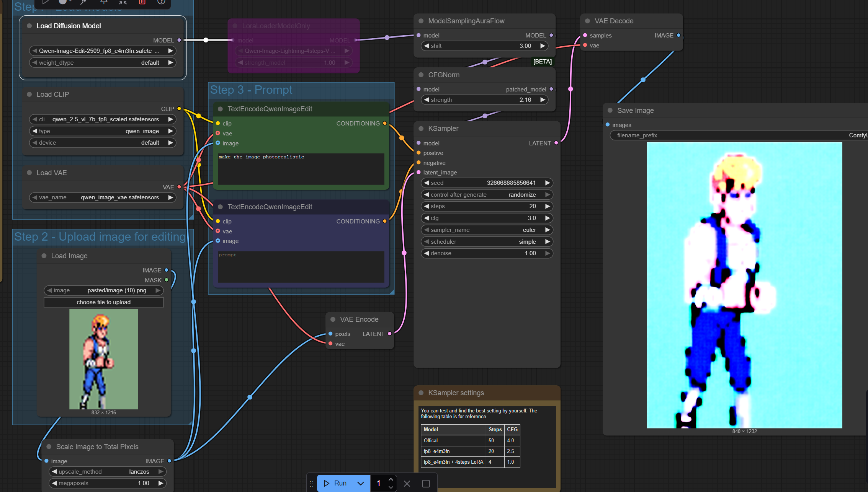Click the pin icon in selection toolbar
This screenshot has height=492, width=868.
pos(103,2)
